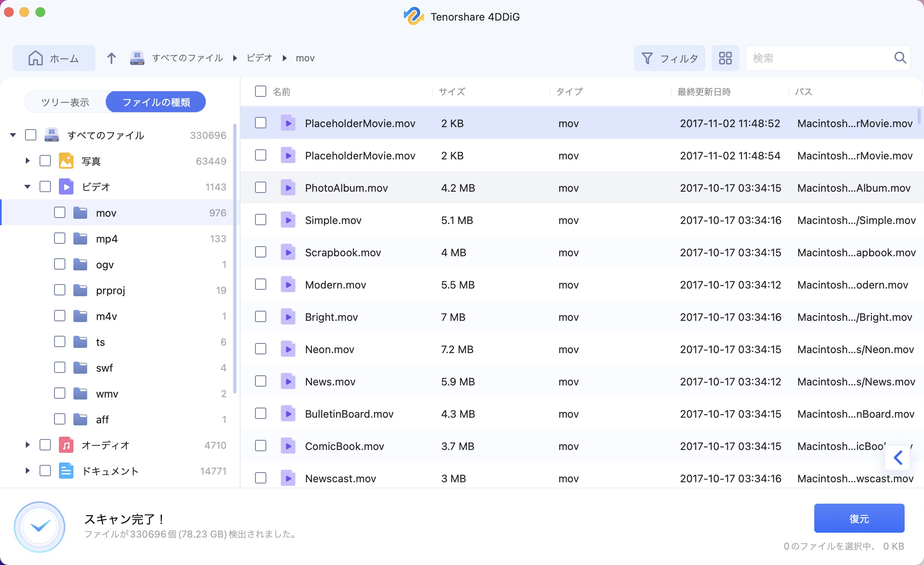Click the scan complete checkmark icon
This screenshot has height=565, width=924.
(40, 527)
